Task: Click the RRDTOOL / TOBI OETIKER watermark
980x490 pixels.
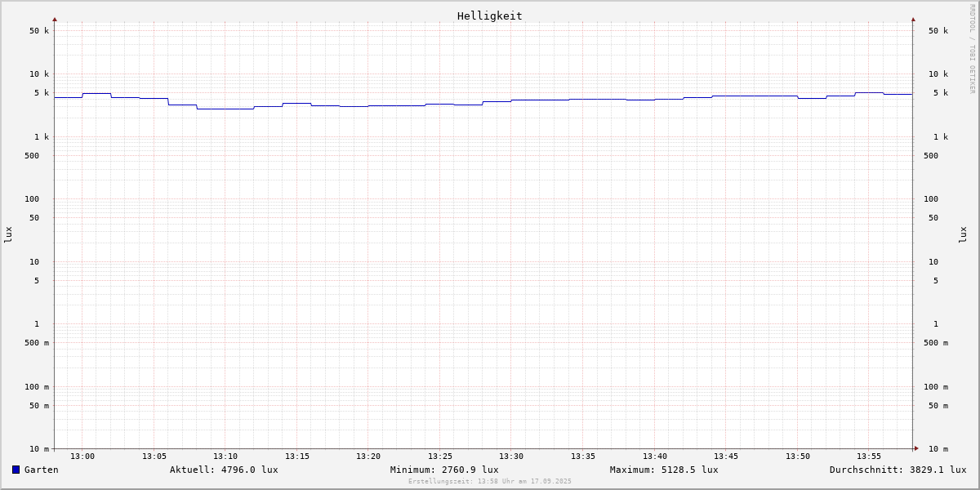Action: coord(972,49)
